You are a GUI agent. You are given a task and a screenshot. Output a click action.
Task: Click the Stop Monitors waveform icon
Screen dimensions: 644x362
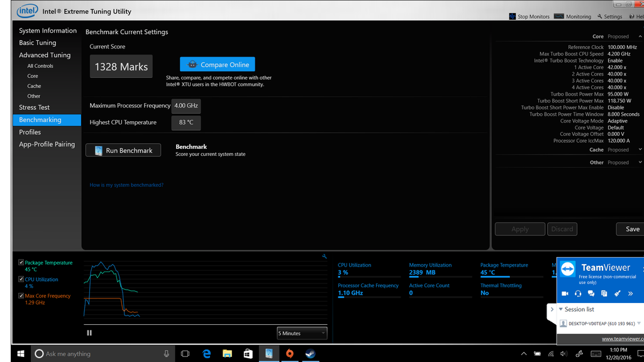tap(512, 16)
